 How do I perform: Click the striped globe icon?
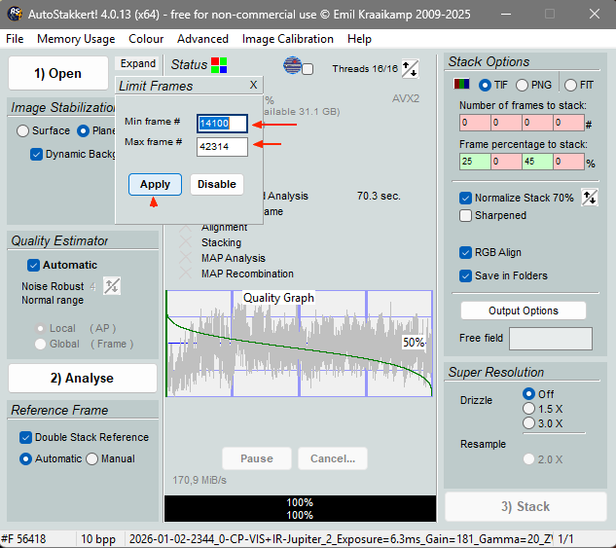pyautogui.click(x=293, y=66)
